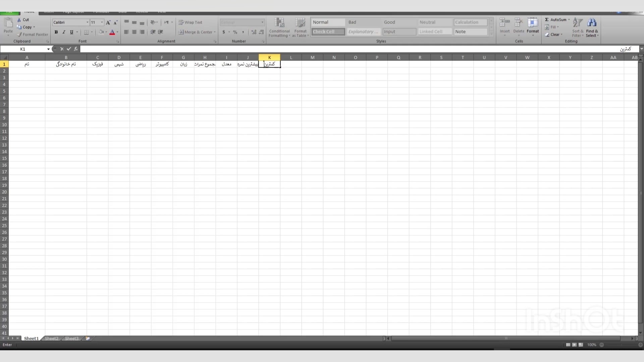Open the AutoSum dropdown arrow
Image resolution: width=644 pixels, height=362 pixels.
click(569, 20)
